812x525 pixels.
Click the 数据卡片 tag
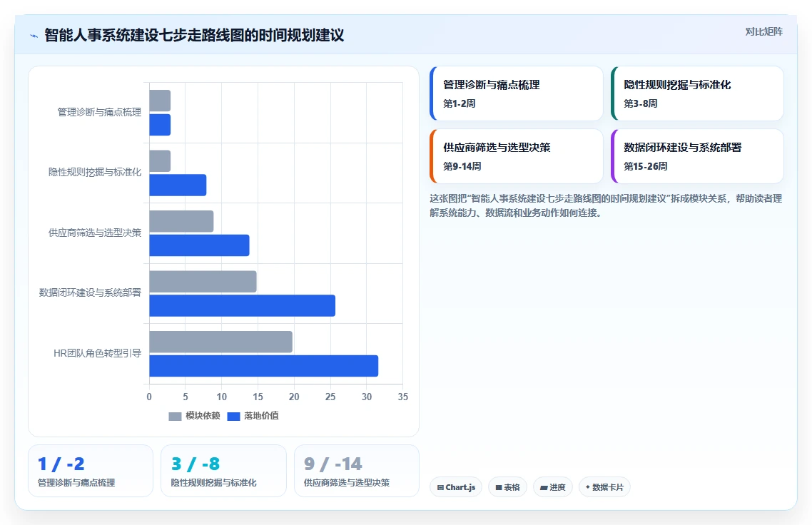click(x=604, y=487)
